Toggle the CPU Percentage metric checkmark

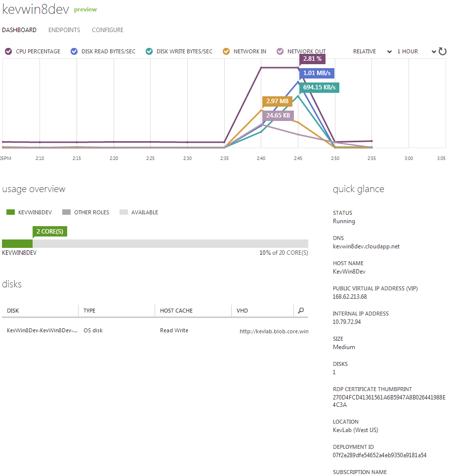pos(8,51)
